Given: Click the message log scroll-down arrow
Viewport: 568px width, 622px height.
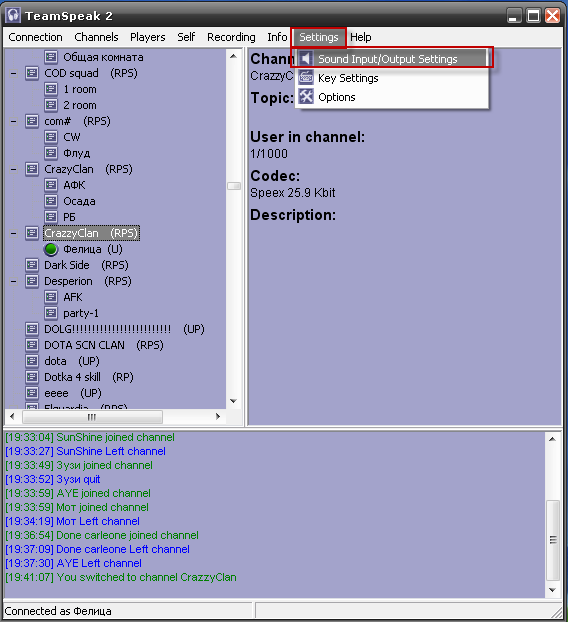Looking at the screenshot, I should (x=553, y=590).
